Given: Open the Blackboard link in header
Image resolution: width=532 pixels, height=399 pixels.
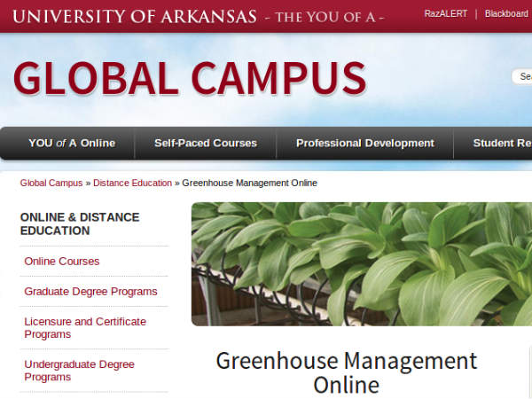Looking at the screenshot, I should (x=506, y=14).
